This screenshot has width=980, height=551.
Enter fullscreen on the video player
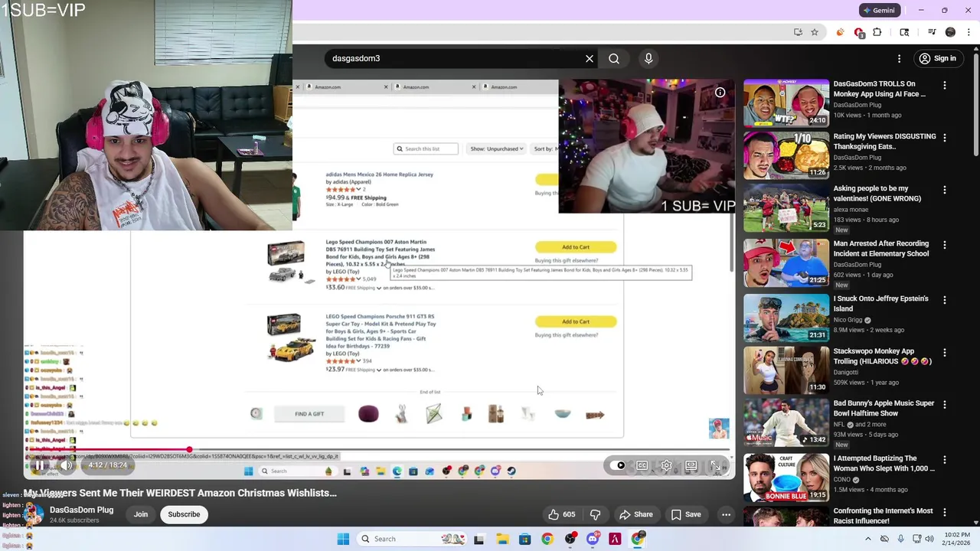pyautogui.click(x=715, y=465)
